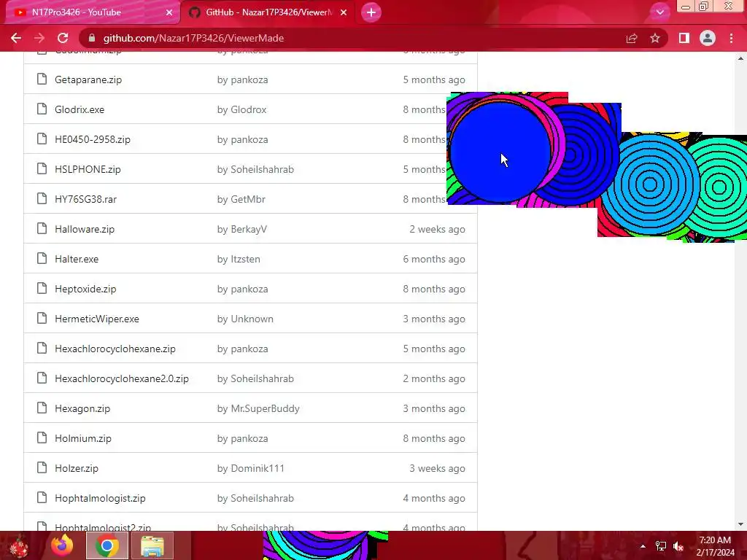Click file icon beside Heptoxide.zip
This screenshot has height=560, width=747.
[42, 289]
